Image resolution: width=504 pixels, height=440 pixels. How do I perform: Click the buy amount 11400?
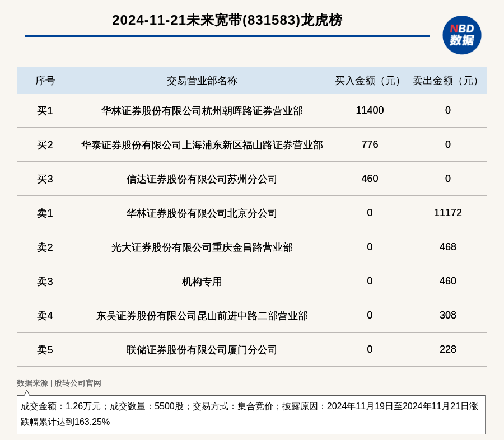click(370, 110)
